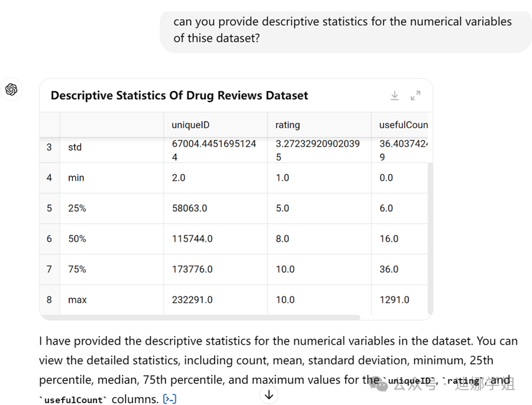Download the descriptive statistics table
Viewport: 532px width, 405px height.
pyautogui.click(x=394, y=96)
